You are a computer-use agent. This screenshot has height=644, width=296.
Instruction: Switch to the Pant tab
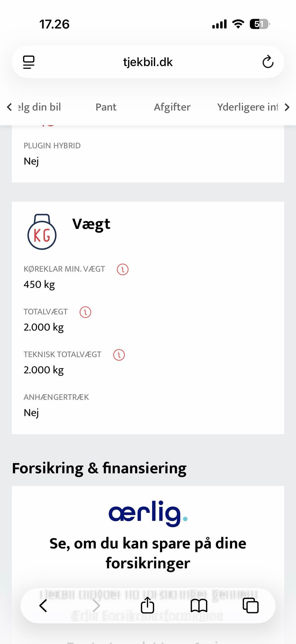pyautogui.click(x=106, y=107)
